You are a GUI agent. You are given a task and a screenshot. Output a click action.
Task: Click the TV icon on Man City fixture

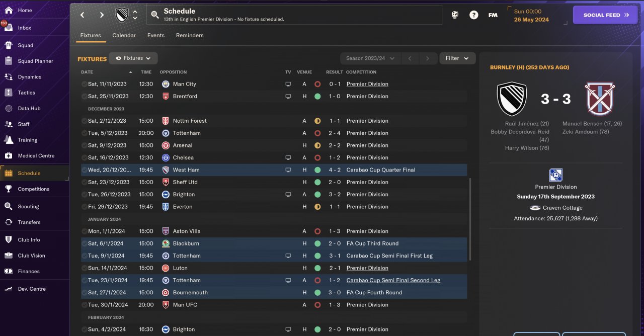pos(288,84)
